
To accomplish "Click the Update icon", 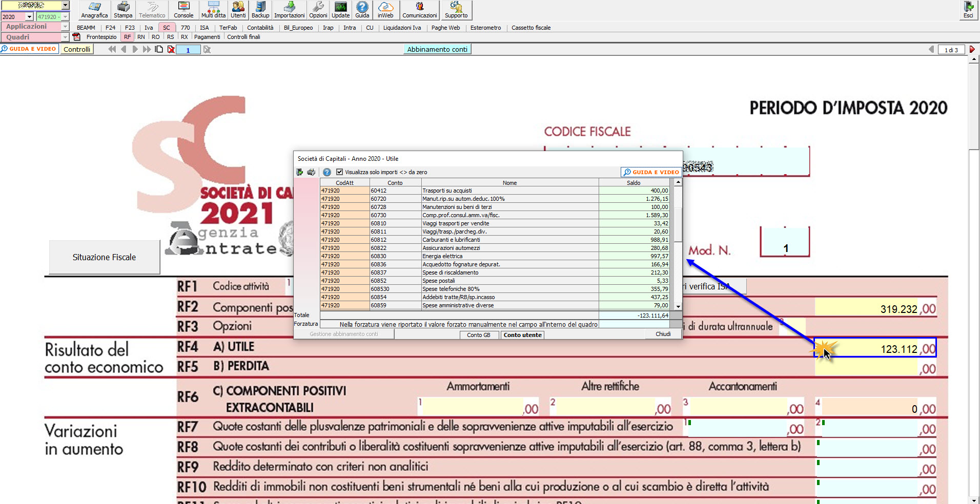I will point(340,10).
